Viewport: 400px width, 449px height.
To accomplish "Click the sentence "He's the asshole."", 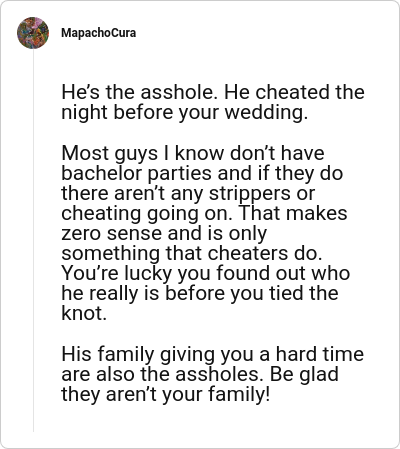I will [139, 92].
